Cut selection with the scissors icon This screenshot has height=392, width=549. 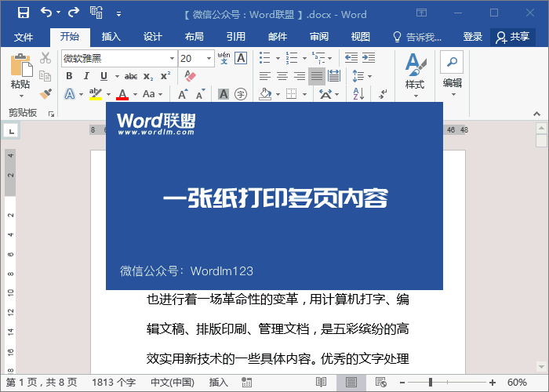[x=45, y=58]
